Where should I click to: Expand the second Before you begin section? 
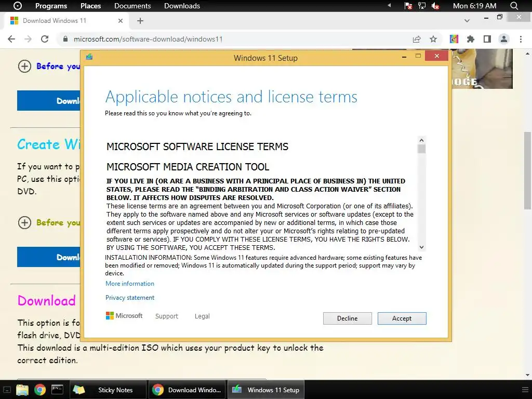click(24, 222)
